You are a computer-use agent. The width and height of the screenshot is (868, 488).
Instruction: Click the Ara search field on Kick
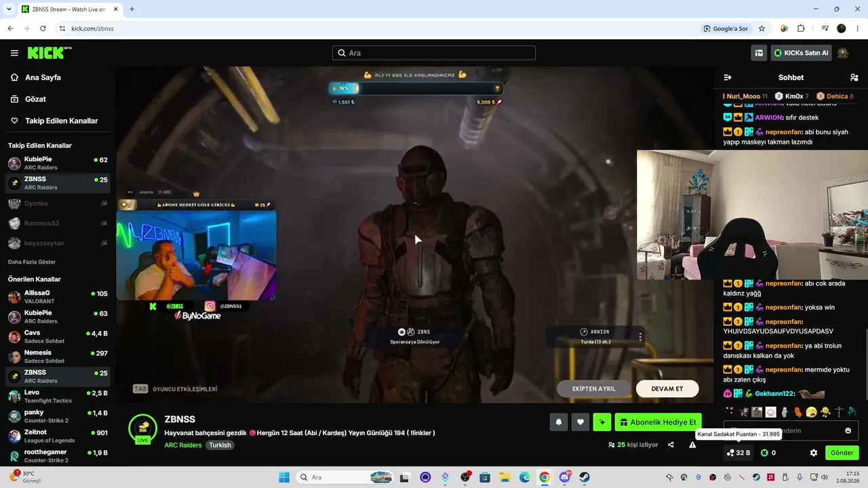[x=434, y=53]
